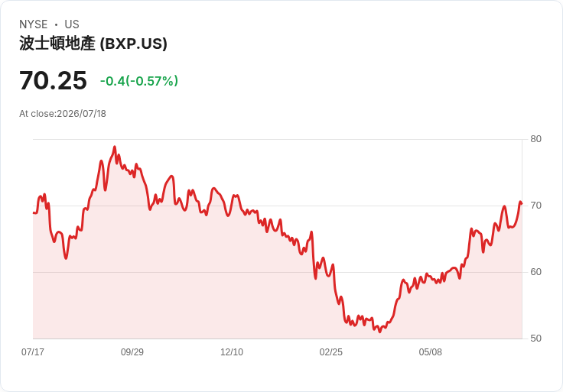Click the chart's lowest point near 51

click(380, 332)
